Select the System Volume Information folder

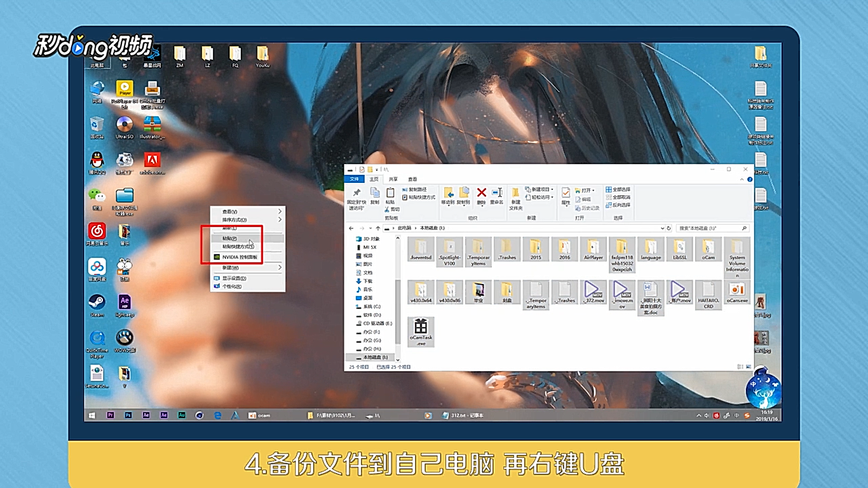(737, 258)
